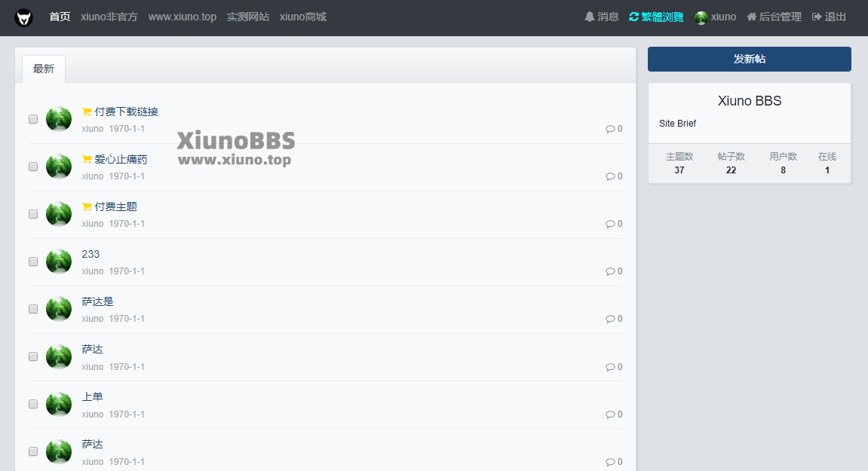Viewport: 868px width, 471px height.
Task: Open thread titled 萨达是
Action: [97, 302]
